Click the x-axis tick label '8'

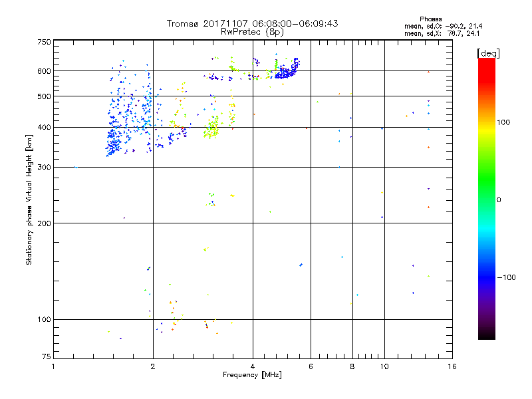pyautogui.click(x=352, y=366)
